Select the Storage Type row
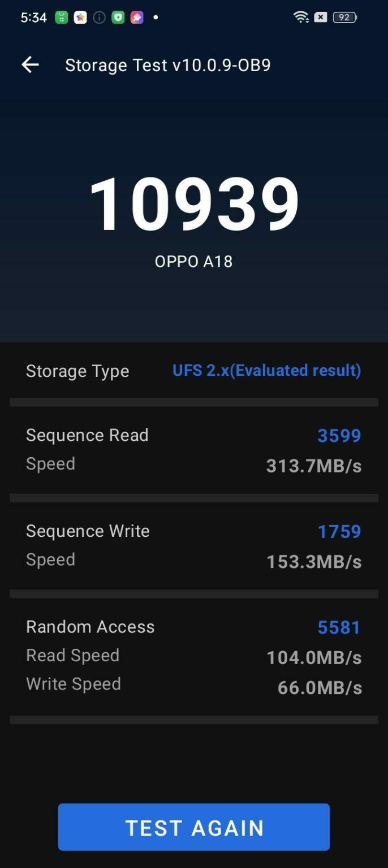 coord(77,371)
